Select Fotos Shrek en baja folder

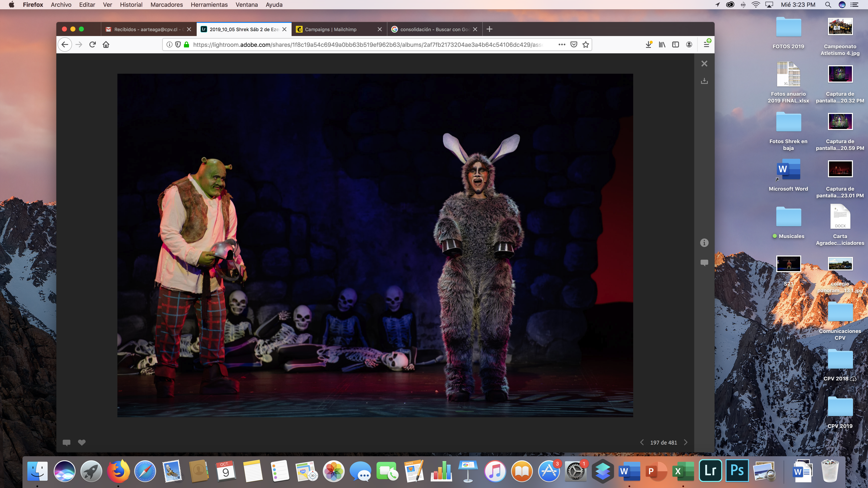click(788, 131)
